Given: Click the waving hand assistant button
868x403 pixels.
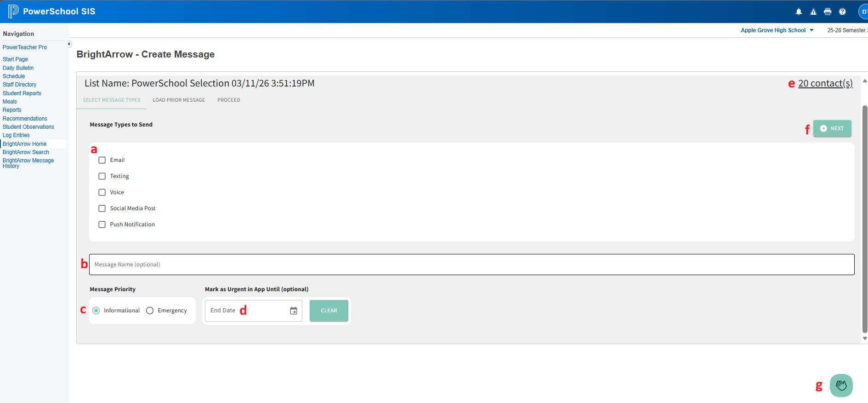Looking at the screenshot, I should click(x=841, y=386).
